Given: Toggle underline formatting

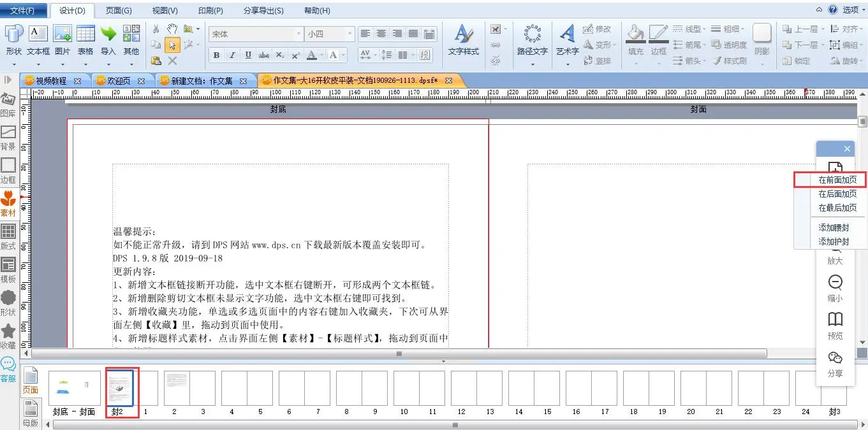Looking at the screenshot, I should coord(248,55).
